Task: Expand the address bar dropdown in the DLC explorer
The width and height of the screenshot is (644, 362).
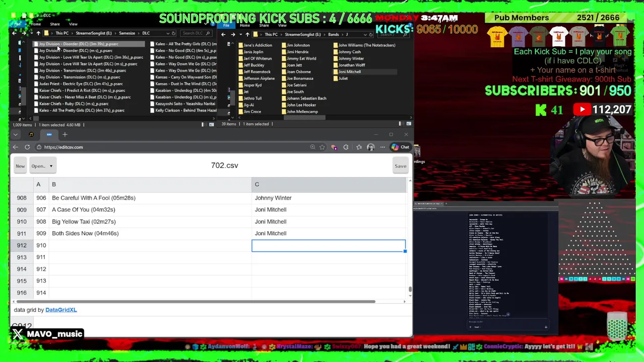Action: 168,33
